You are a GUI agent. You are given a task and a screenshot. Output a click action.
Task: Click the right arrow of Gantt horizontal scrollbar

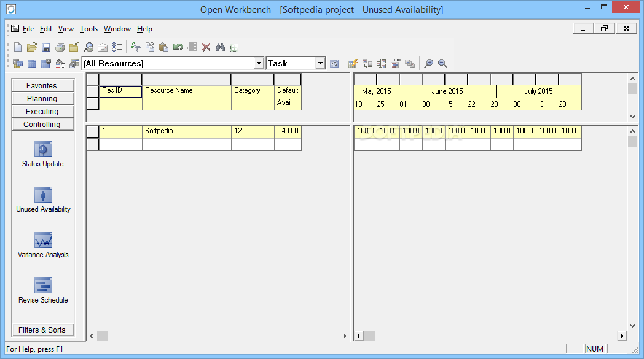622,336
